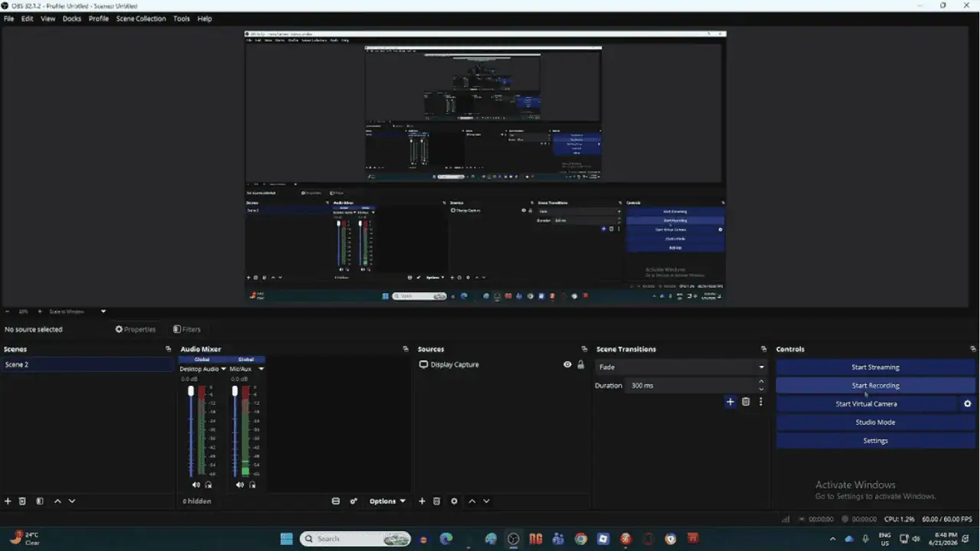Open scene filters icon in Scenes panel
The width and height of the screenshot is (980, 551).
[40, 501]
